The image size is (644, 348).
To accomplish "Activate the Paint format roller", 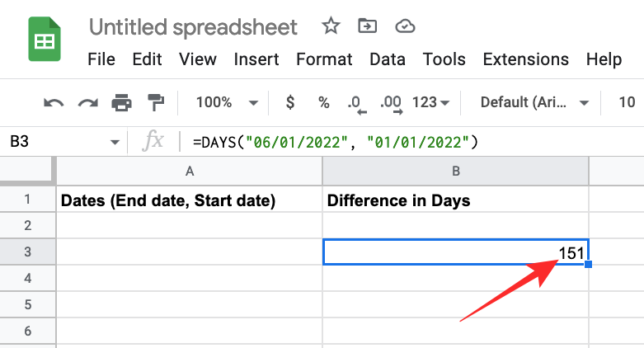I will click(x=155, y=103).
